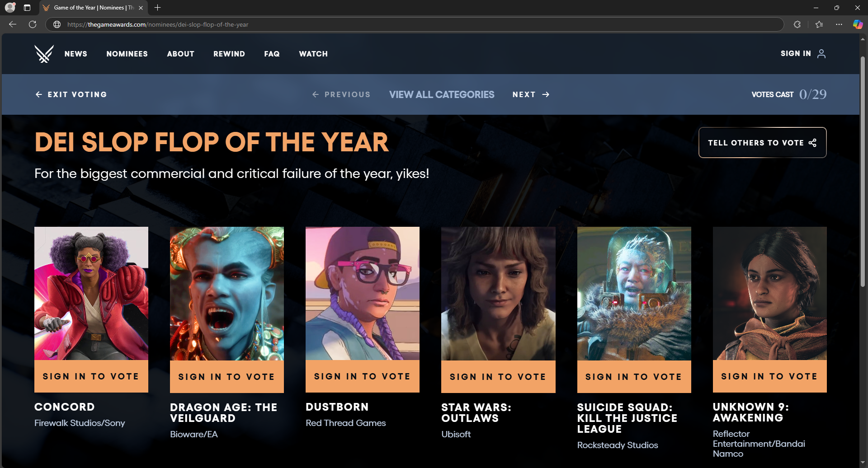Click the Firewalk Studios/Sony text

coord(80,423)
